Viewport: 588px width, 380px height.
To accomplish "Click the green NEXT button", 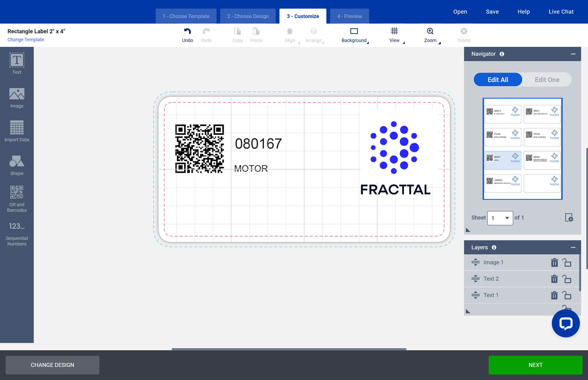I will tap(535, 365).
